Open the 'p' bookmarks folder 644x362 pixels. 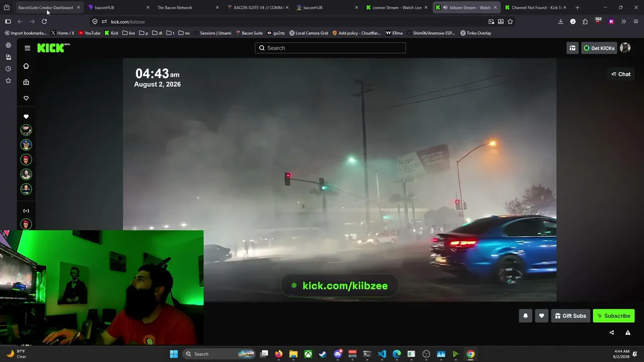pyautogui.click(x=143, y=33)
